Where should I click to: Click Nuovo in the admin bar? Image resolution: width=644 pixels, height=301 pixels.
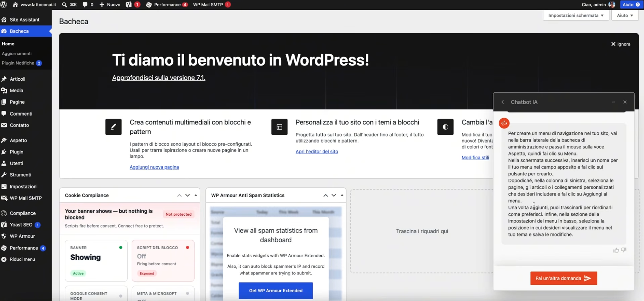(x=110, y=5)
